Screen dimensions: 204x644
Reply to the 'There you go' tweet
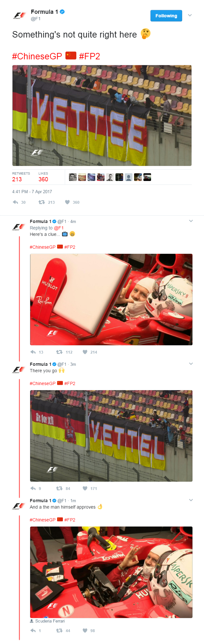click(x=33, y=488)
